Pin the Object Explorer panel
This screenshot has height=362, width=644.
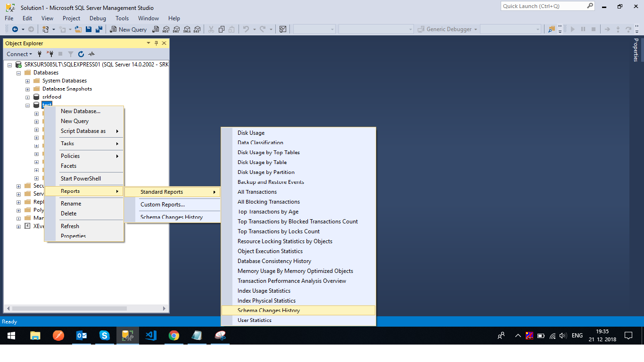click(155, 43)
